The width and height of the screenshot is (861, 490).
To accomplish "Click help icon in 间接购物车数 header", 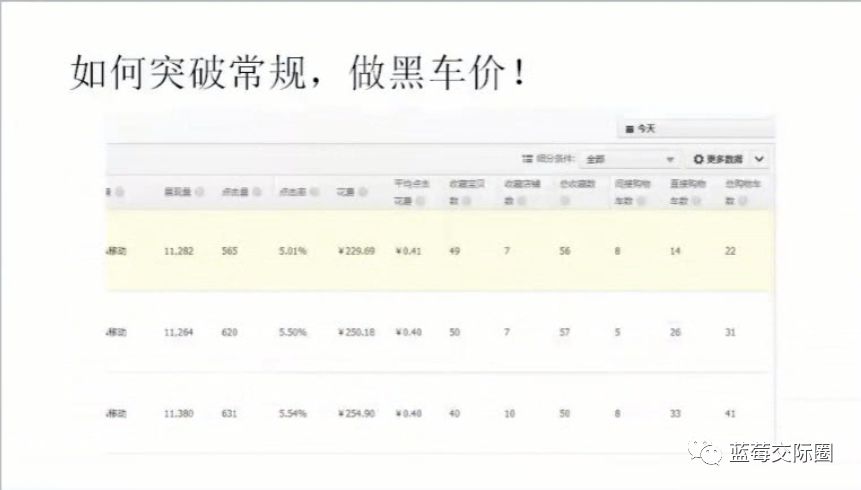I will point(641,201).
